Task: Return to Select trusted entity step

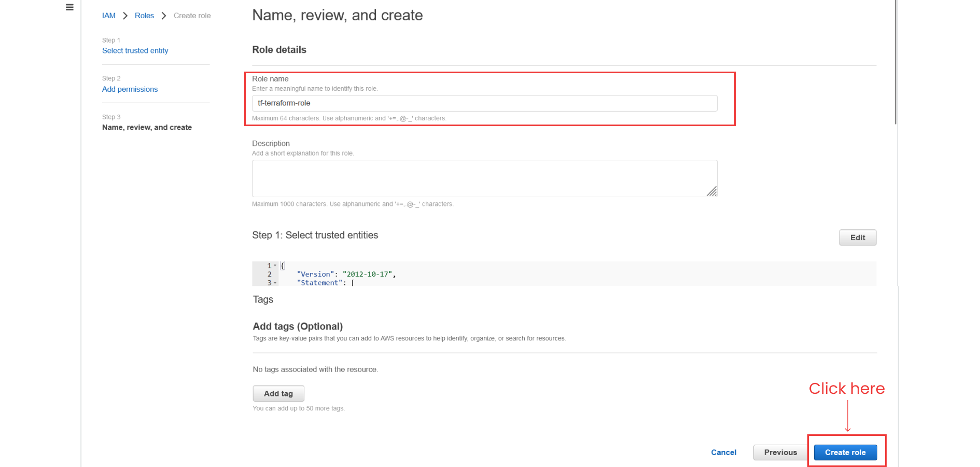Action: point(135,50)
